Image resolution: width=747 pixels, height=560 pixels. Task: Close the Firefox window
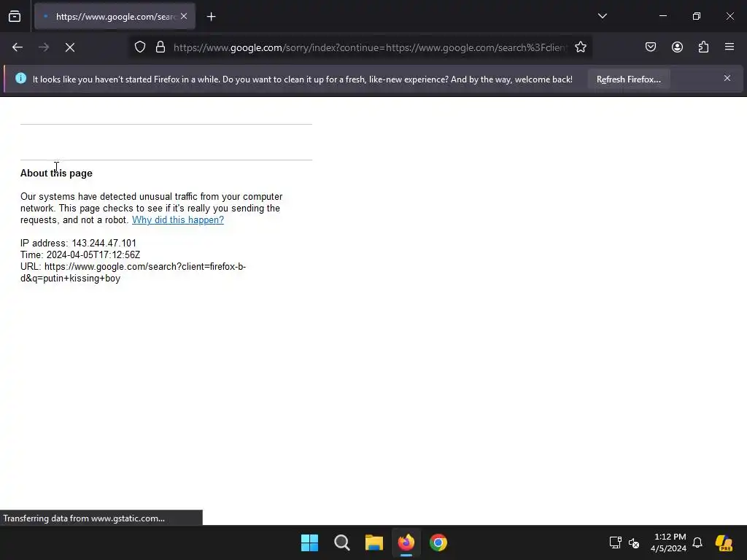pos(729,16)
